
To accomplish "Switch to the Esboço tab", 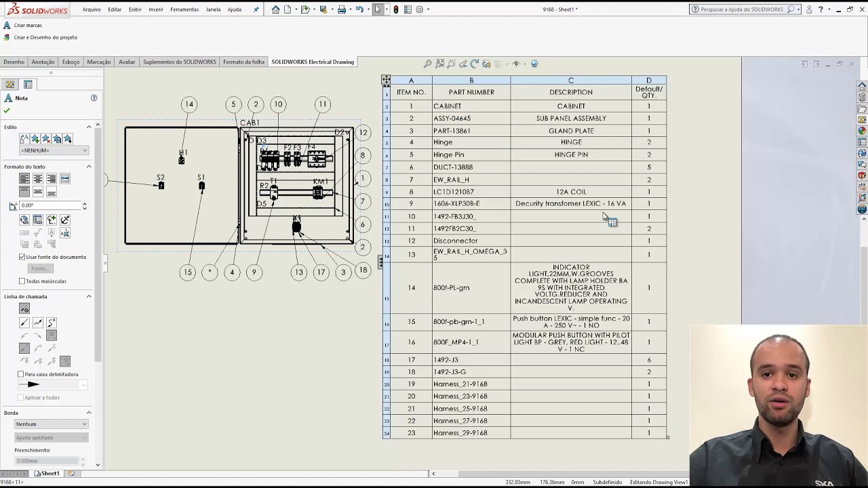I will [x=71, y=62].
